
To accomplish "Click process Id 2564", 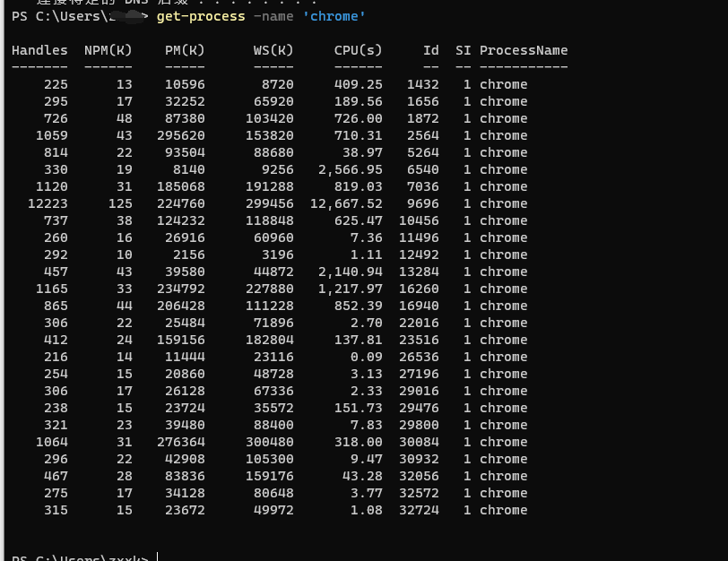I will click(422, 135).
